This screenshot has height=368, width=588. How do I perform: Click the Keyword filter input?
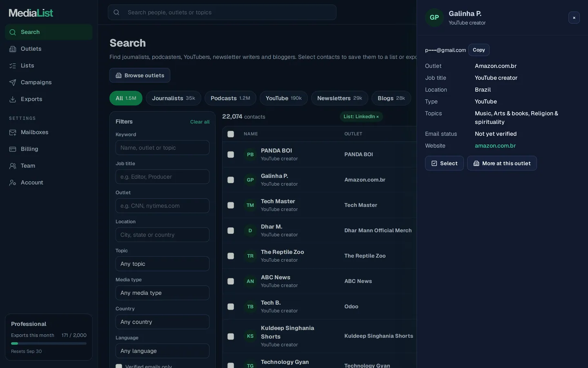tap(163, 148)
